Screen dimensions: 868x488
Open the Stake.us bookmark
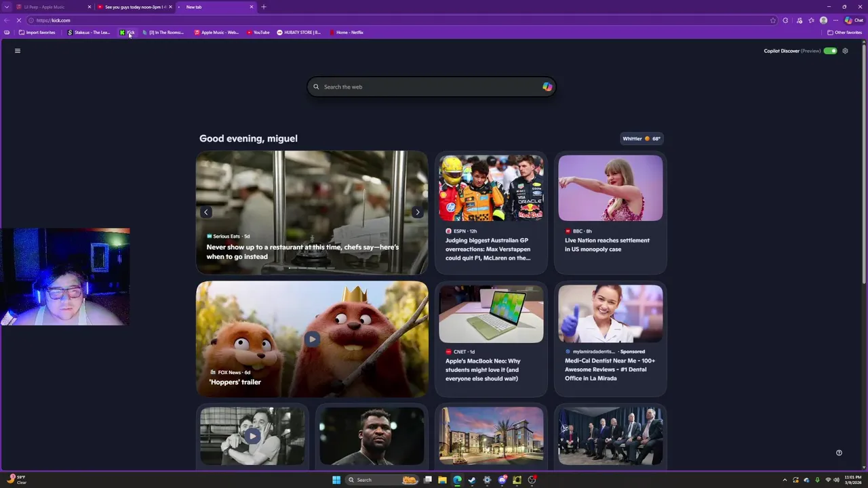(89, 33)
